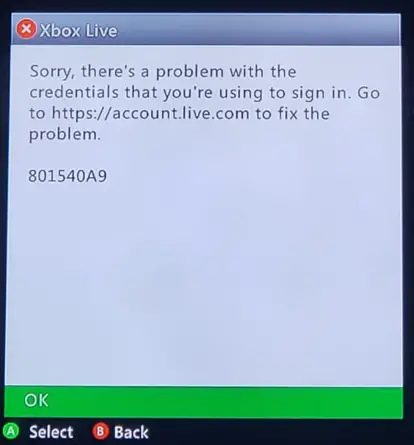414x445 pixels.
Task: Confirm the error with the OK option
Action: [x=203, y=401]
